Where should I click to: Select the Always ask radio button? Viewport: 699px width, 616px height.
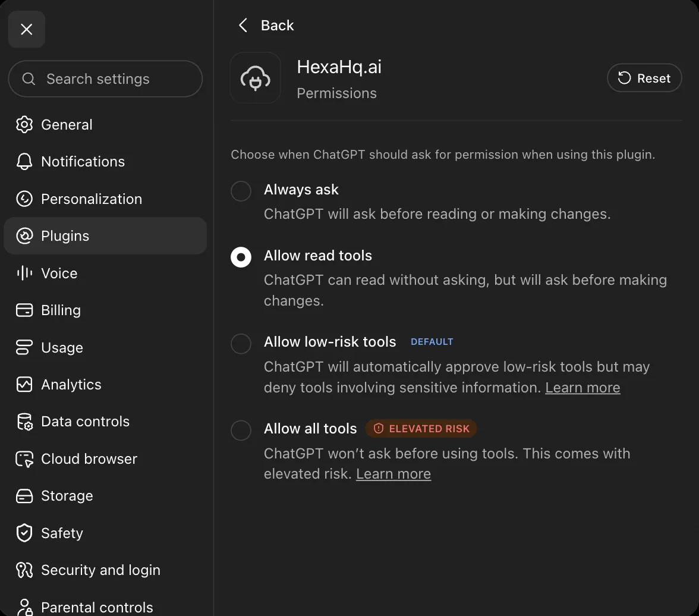point(241,191)
